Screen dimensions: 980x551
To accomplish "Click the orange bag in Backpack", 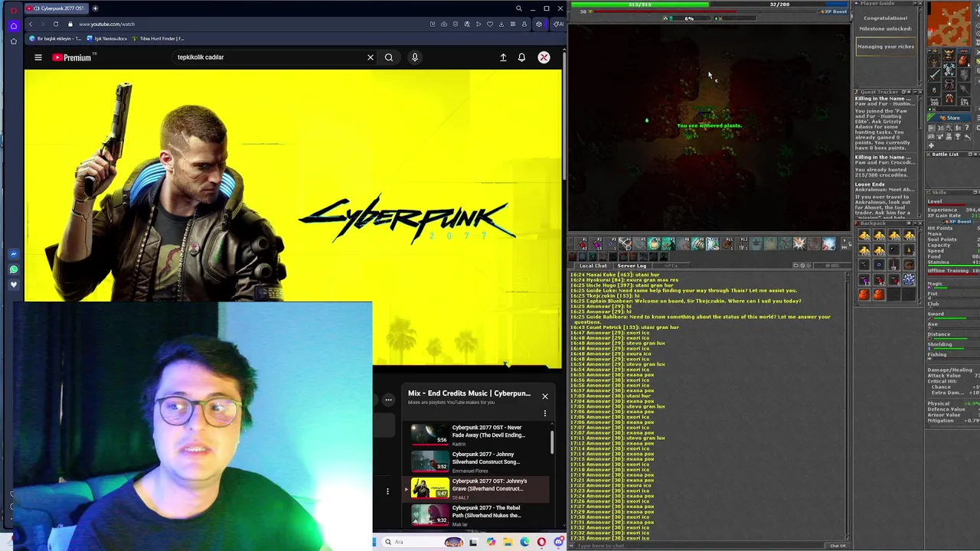I will [864, 295].
